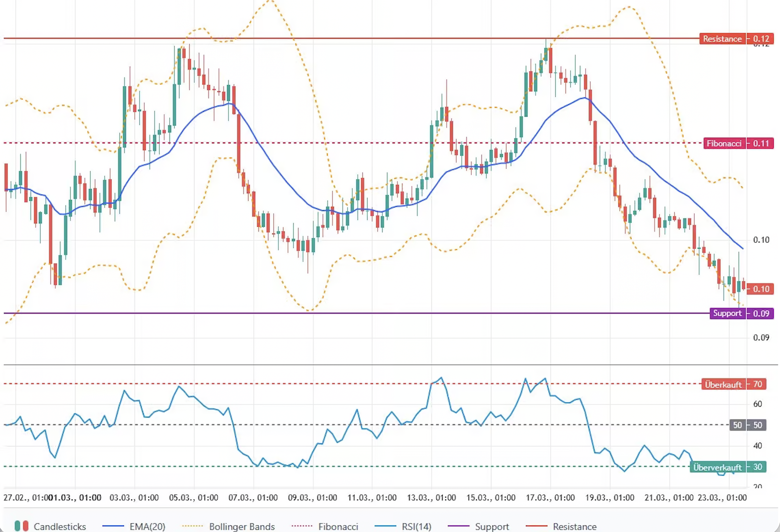Click the 17.03., 01:00 time axis label

tap(550, 498)
